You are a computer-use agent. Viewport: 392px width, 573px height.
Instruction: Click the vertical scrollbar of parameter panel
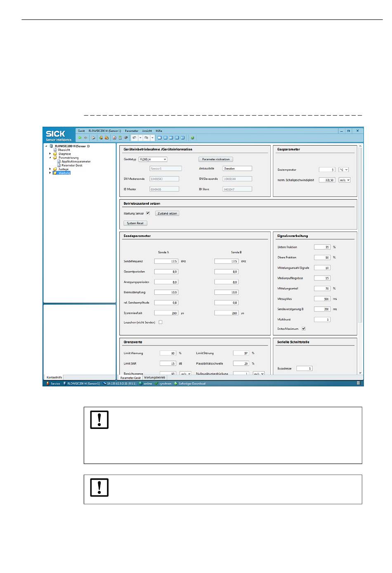[x=360, y=235]
